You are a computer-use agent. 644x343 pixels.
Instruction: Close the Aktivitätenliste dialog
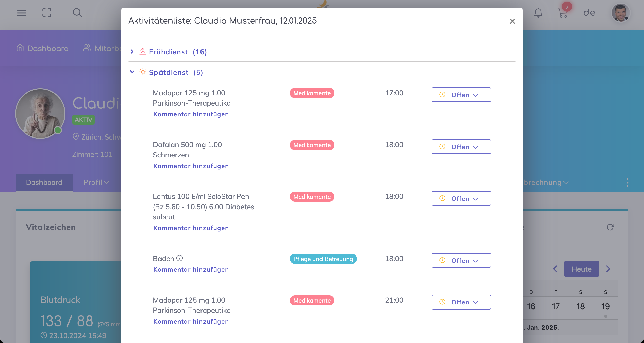[512, 21]
